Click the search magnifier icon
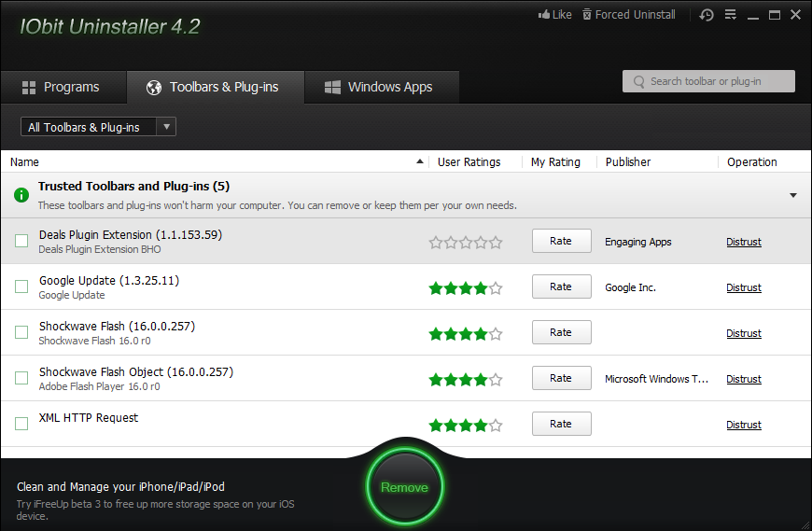This screenshot has height=531, width=812. point(639,82)
